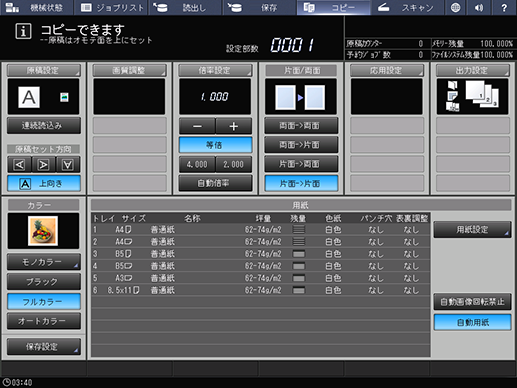The image size is (517, 388).
Task: Expand 原稿設定 settings panel
Action: coord(44,70)
